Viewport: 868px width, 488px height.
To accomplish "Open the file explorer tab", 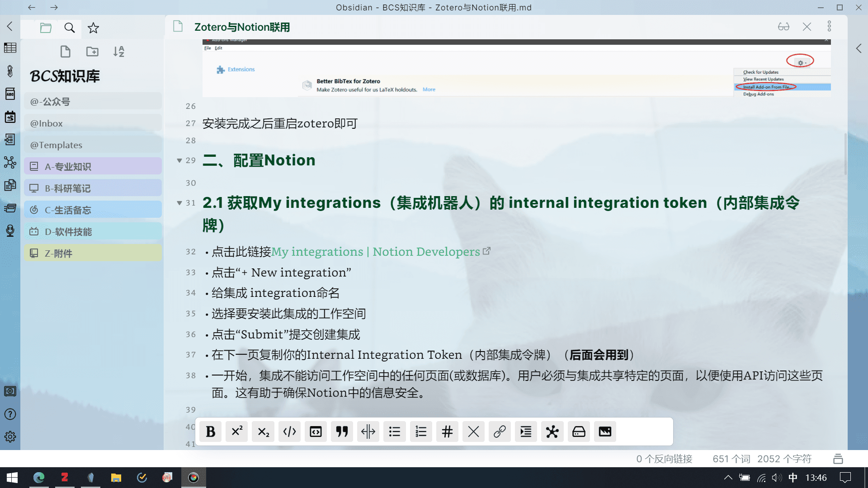I will tap(46, 28).
